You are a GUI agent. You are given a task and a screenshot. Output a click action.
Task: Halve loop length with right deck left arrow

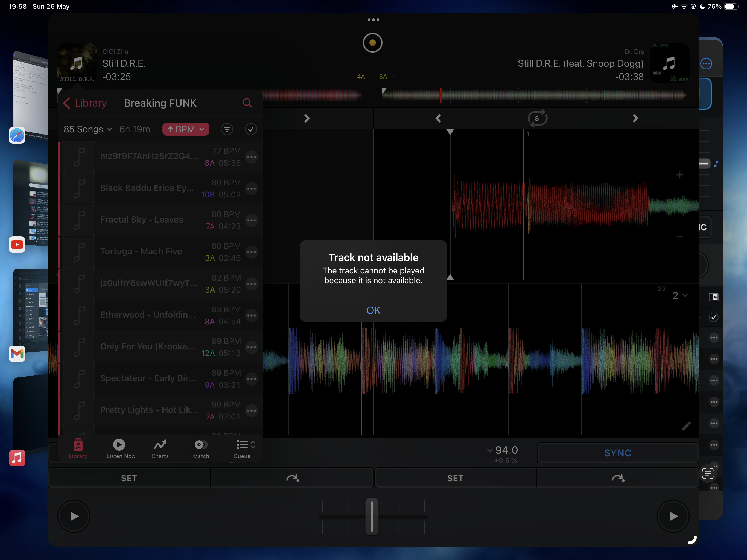438,118
